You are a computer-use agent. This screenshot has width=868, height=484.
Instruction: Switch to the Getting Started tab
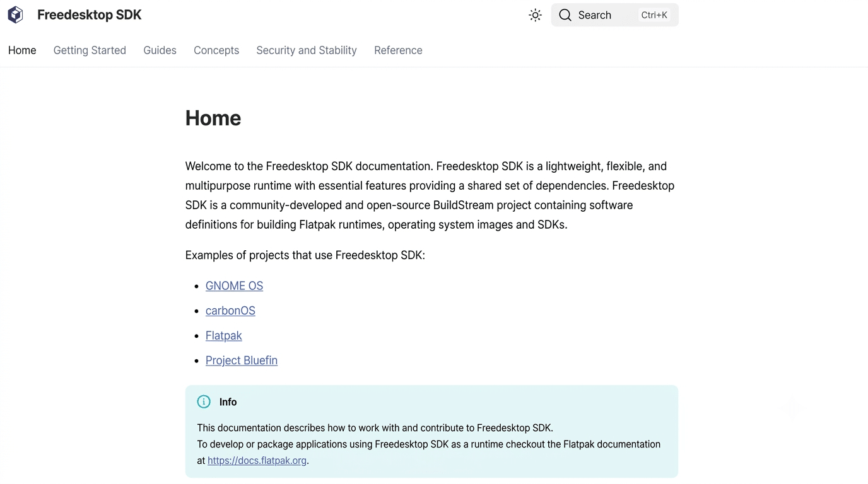[x=90, y=50]
